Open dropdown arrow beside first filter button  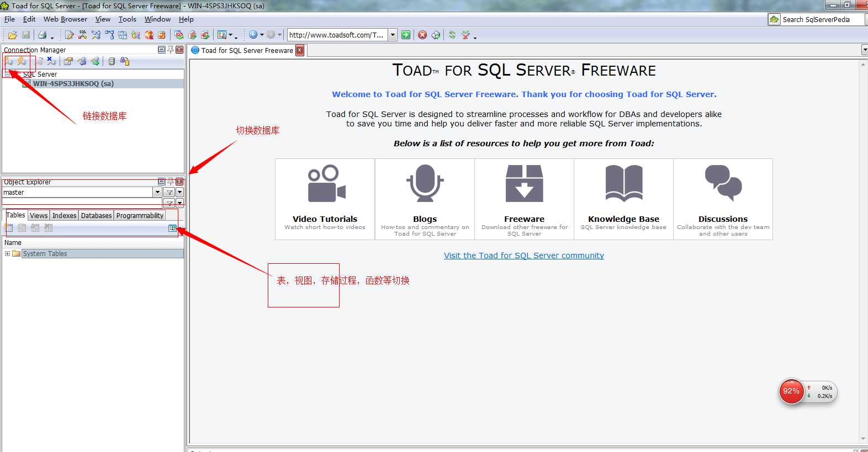179,193
